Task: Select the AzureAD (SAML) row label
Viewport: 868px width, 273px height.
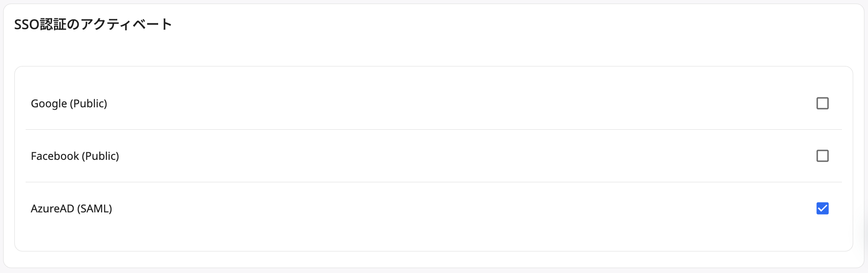Action: click(x=71, y=208)
